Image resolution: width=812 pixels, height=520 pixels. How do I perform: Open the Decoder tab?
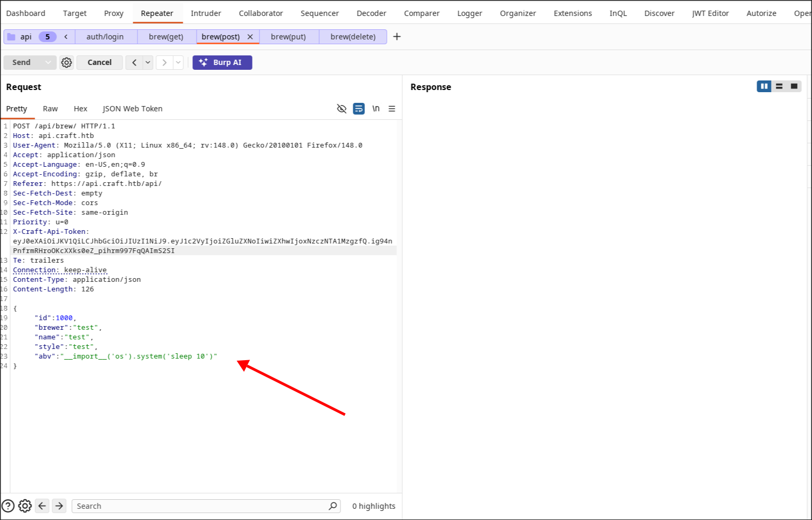[371, 13]
